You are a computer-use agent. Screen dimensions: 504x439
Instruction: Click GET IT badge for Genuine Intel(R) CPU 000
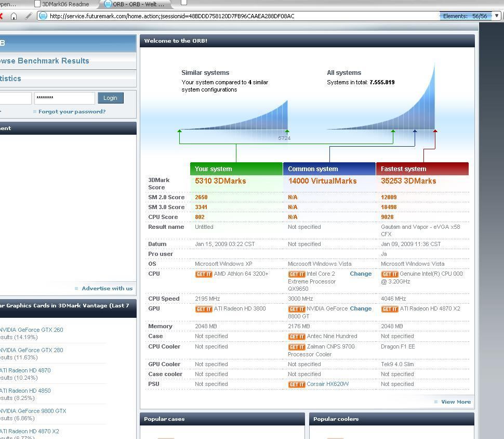click(390, 274)
